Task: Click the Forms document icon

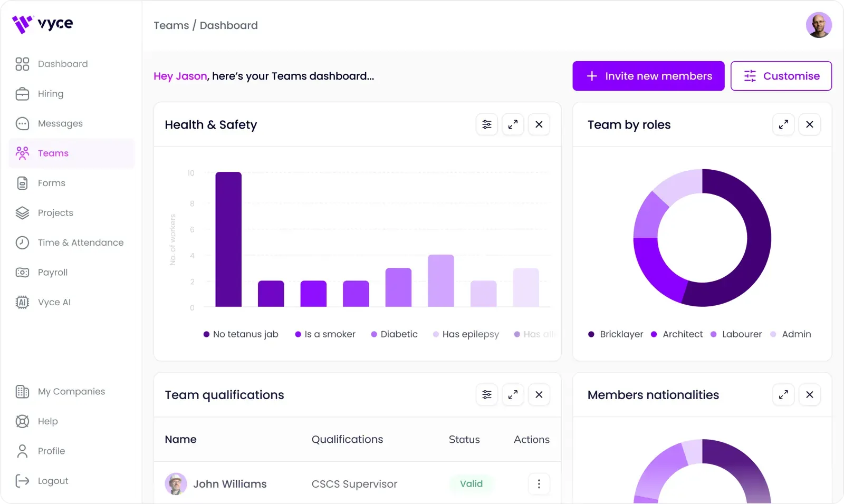Action: [22, 183]
